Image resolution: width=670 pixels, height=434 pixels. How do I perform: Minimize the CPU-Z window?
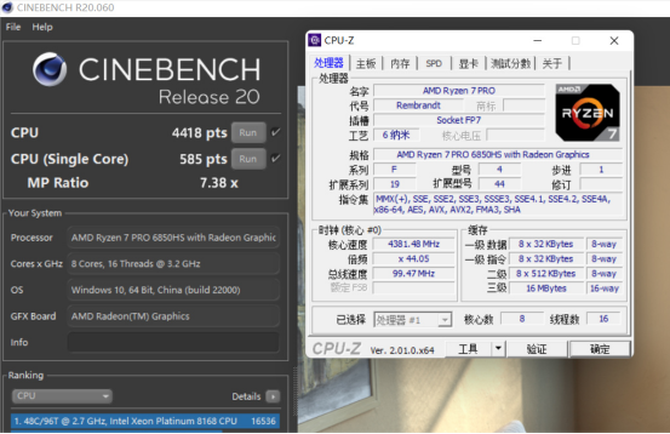(x=538, y=41)
